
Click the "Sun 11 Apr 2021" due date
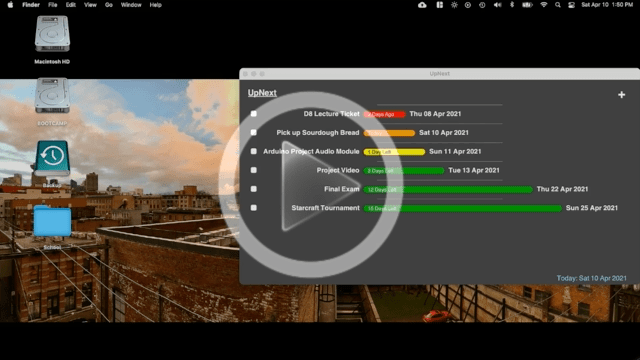pos(455,151)
